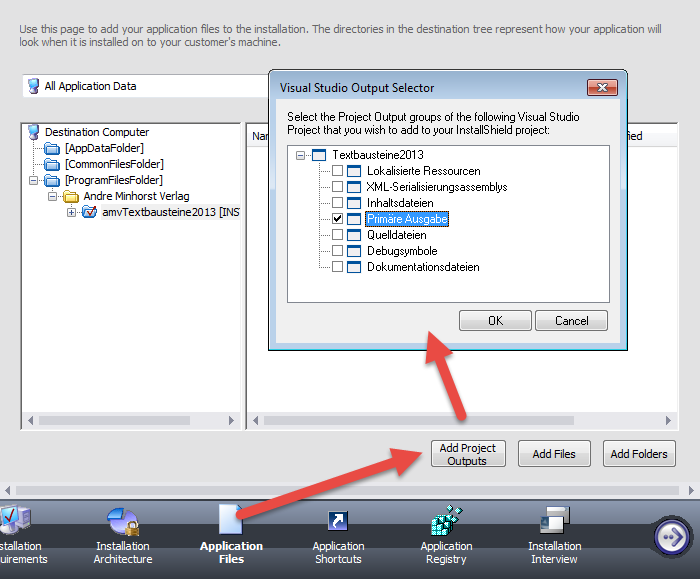700x579 pixels.
Task: Click the destination tree horizontal scrollbar thumb
Action: 114,421
